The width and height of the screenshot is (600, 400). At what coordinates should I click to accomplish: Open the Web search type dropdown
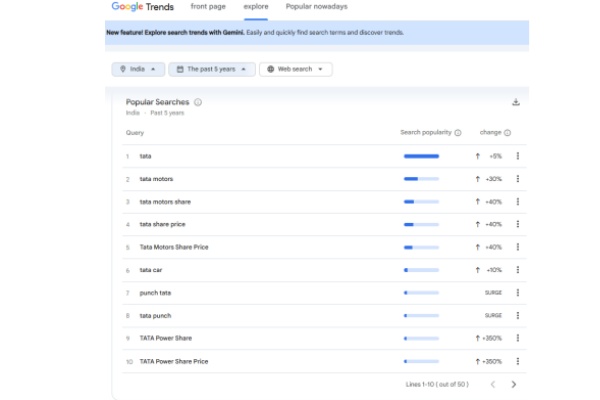point(296,69)
